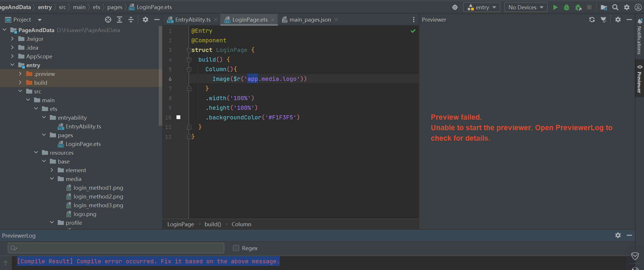Expand the .idea folder
Screen dimensions: 644x270
pos(12,47)
